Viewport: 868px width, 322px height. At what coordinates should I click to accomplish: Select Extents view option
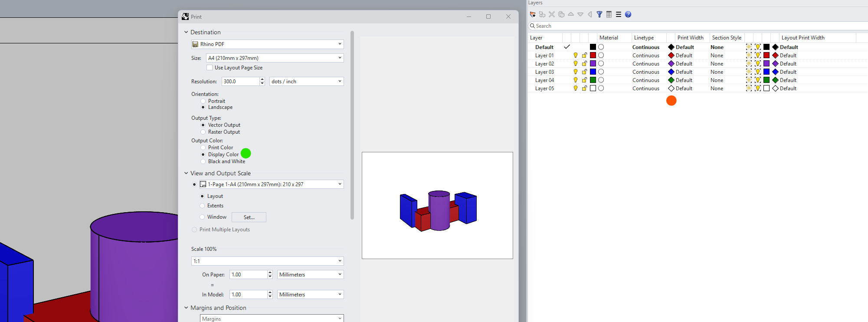point(202,206)
